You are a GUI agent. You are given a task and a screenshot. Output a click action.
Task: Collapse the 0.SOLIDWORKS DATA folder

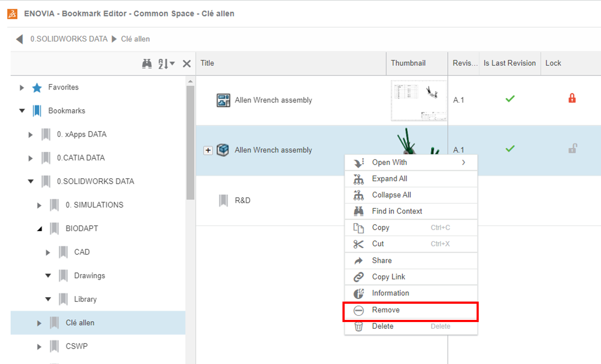coord(31,181)
